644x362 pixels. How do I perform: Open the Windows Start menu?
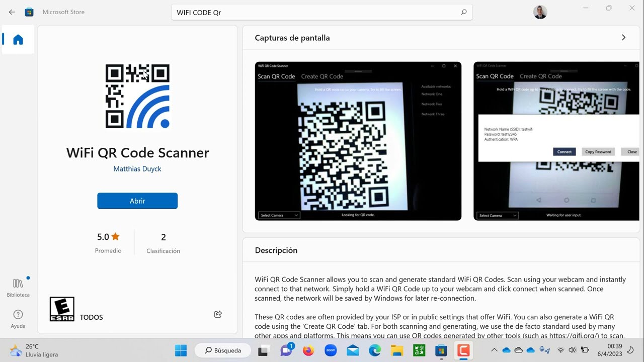181,350
